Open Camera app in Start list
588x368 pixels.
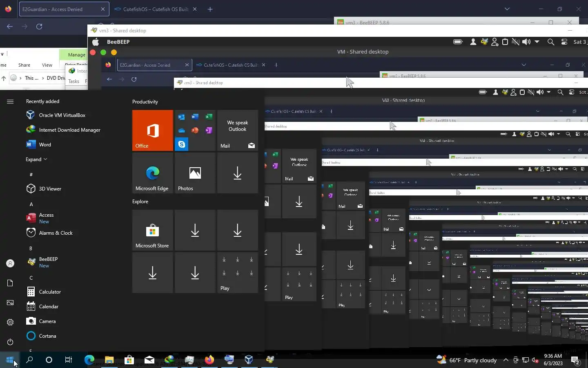41,321
